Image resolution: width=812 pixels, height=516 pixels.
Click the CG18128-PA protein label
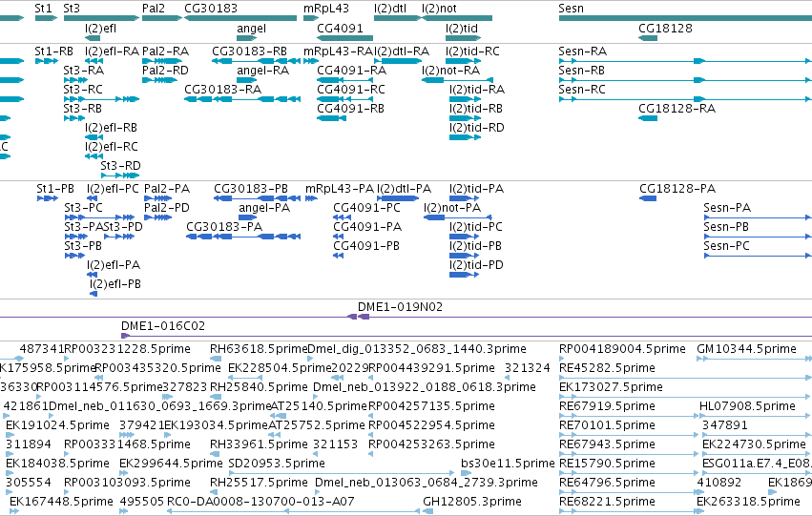(677, 189)
